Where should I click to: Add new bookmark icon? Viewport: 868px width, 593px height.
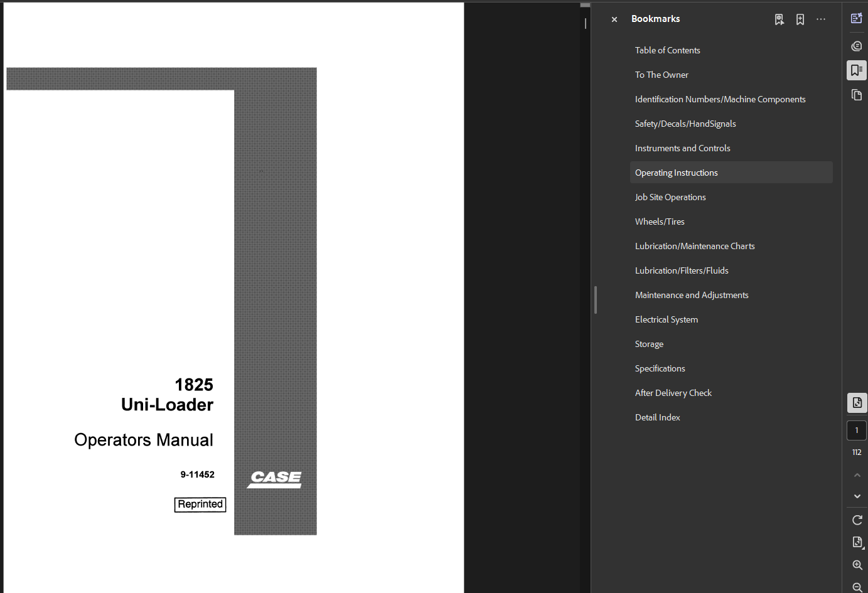pyautogui.click(x=800, y=19)
